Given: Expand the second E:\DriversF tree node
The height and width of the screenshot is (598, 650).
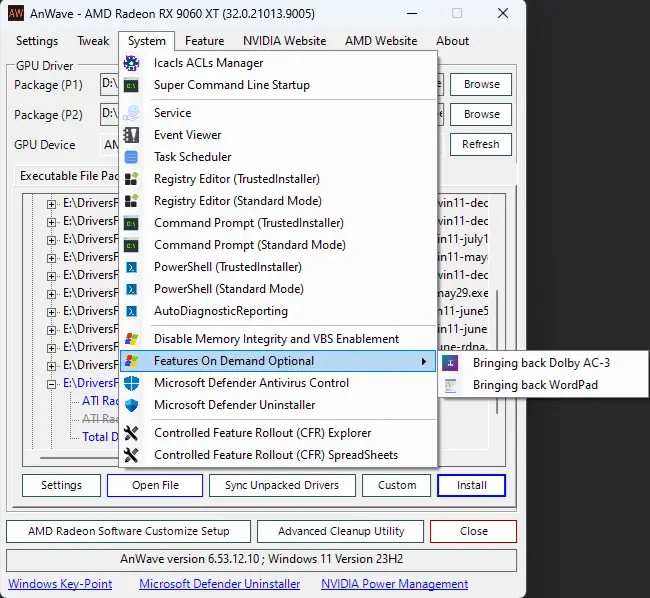Looking at the screenshot, I should coord(51,222).
